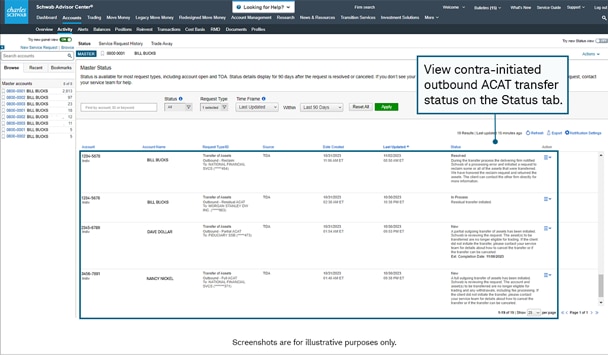This screenshot has width=608, height=360.
Task: Open the Balances submenu item
Action: (x=102, y=29)
